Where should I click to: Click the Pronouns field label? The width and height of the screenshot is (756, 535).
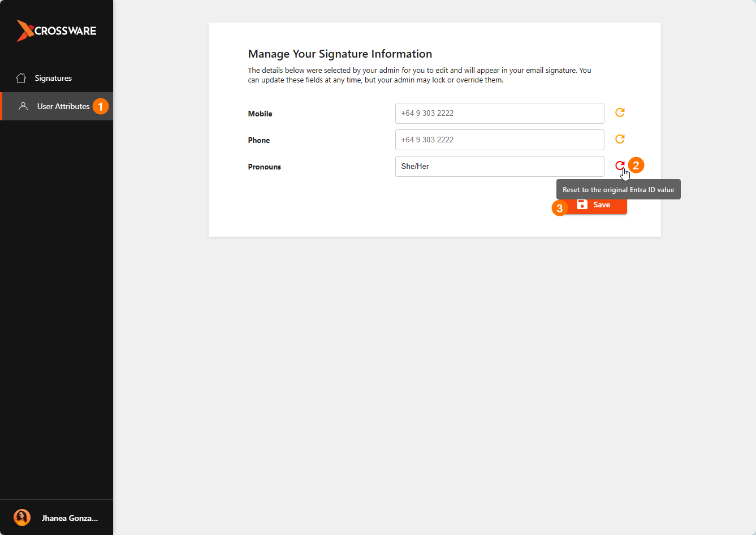pyautogui.click(x=265, y=167)
